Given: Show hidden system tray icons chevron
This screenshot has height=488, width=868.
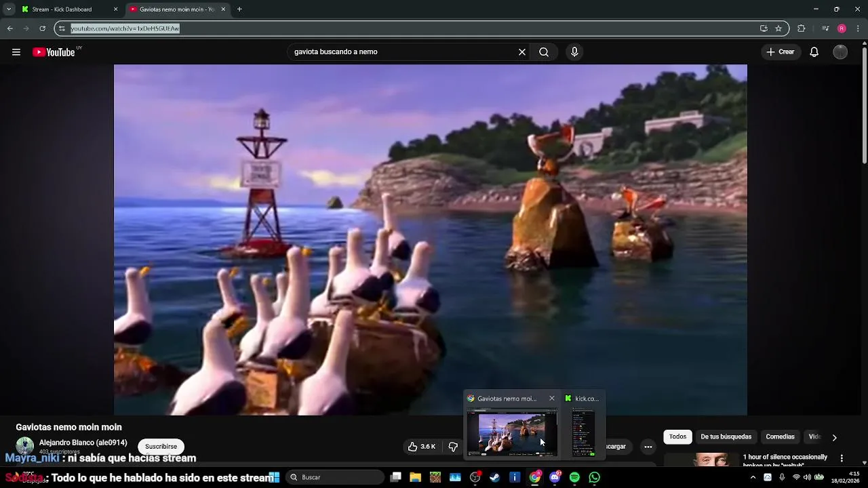Looking at the screenshot, I should (x=753, y=477).
